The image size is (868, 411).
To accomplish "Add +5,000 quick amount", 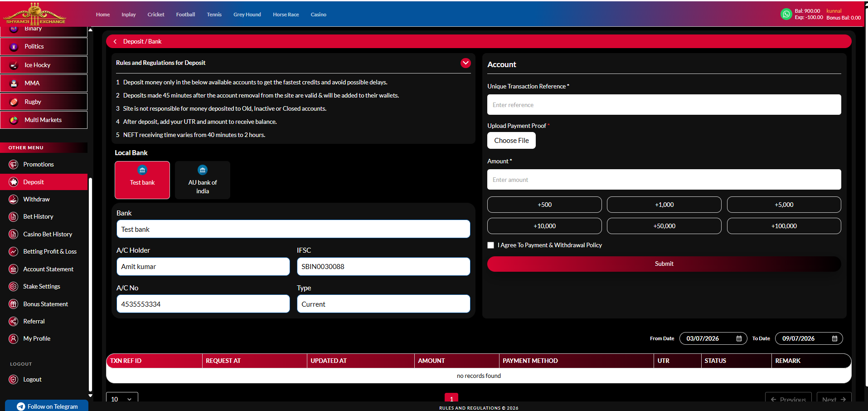I will point(784,205).
